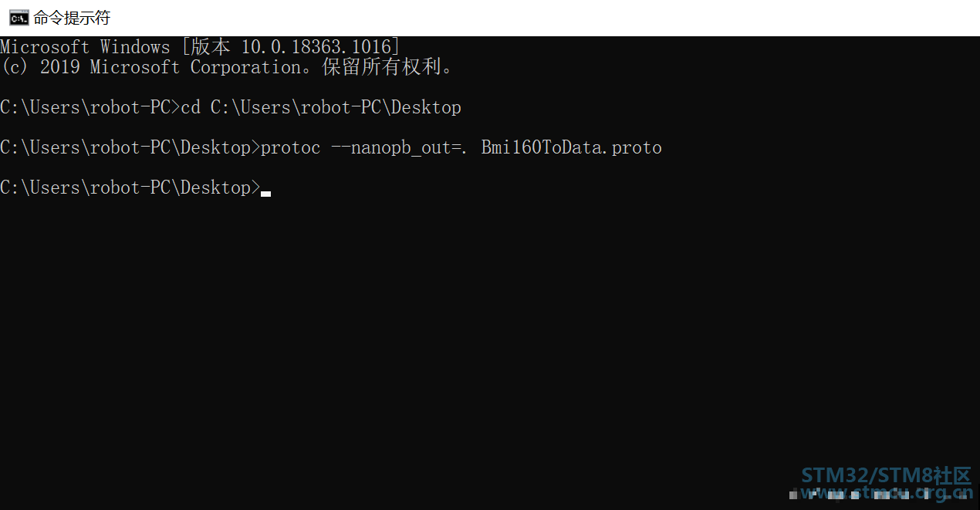The width and height of the screenshot is (980, 510).
Task: Click the cd command on the first prompt line
Action: pos(191,107)
